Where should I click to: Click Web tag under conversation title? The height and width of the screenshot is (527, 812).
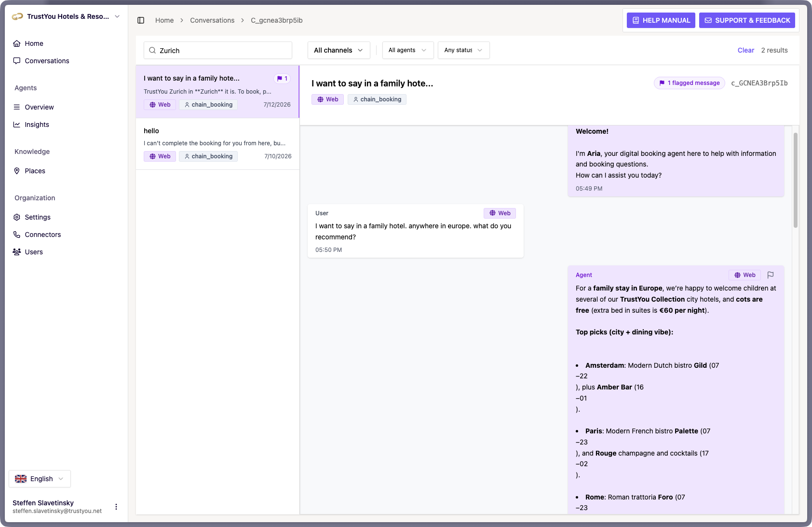point(327,99)
